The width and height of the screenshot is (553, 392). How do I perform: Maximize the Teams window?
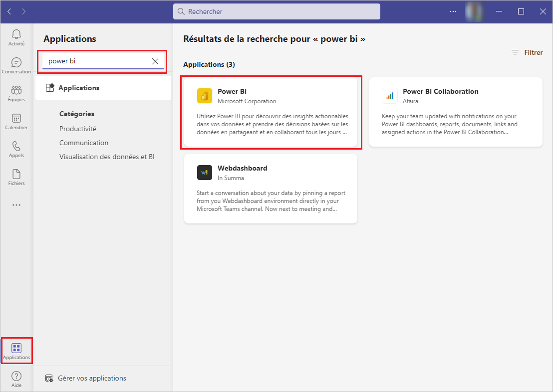coord(521,11)
